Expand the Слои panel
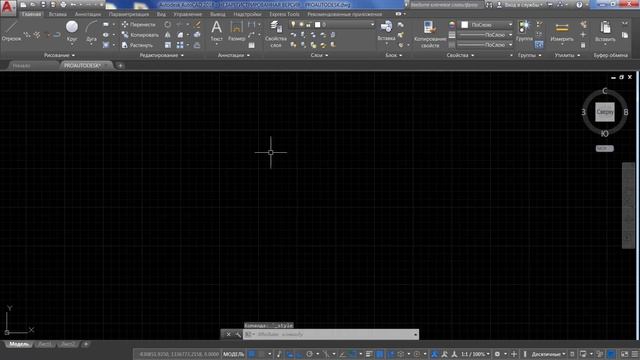The image size is (640, 360). coord(319,55)
